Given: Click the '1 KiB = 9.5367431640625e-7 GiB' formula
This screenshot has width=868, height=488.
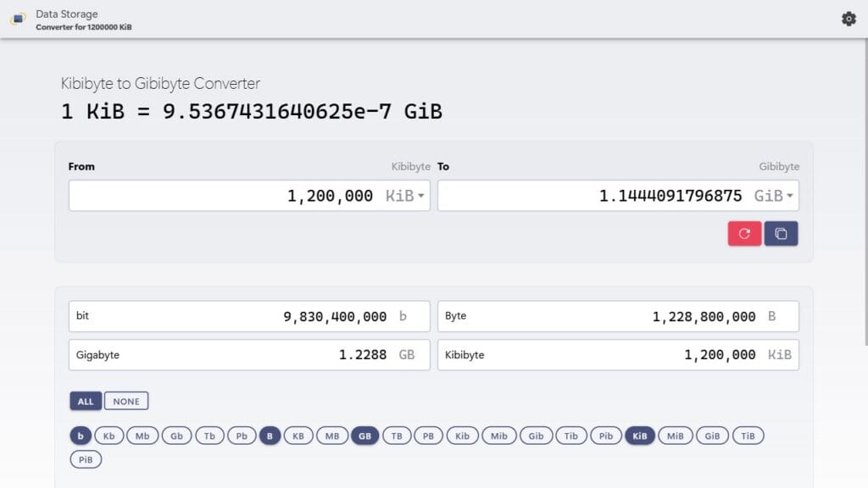Looking at the screenshot, I should (x=251, y=112).
